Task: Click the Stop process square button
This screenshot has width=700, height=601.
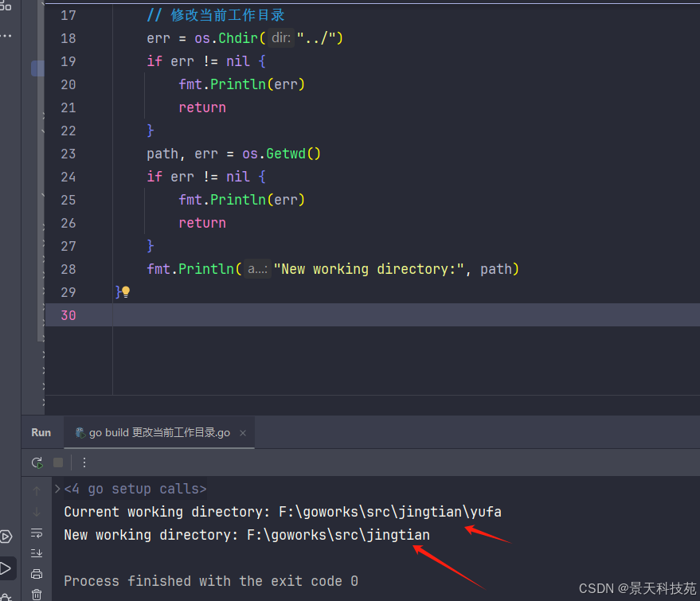Action: 58,462
